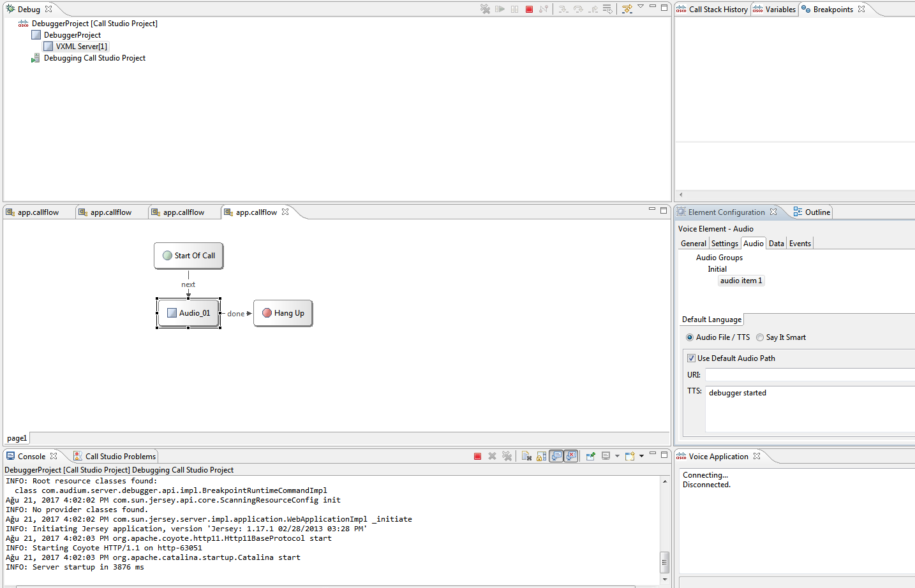Image resolution: width=915 pixels, height=588 pixels.
Task: Select Debugging Call Studio Project entry
Action: tap(94, 58)
